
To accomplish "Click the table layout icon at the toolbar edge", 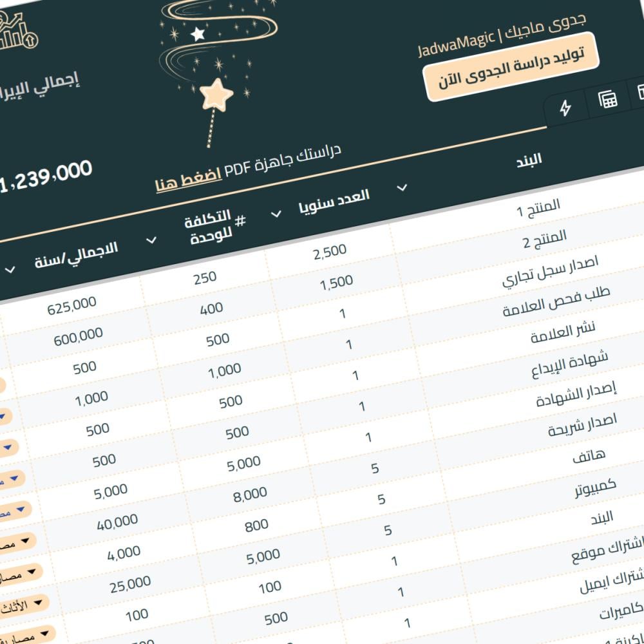I will [641, 92].
